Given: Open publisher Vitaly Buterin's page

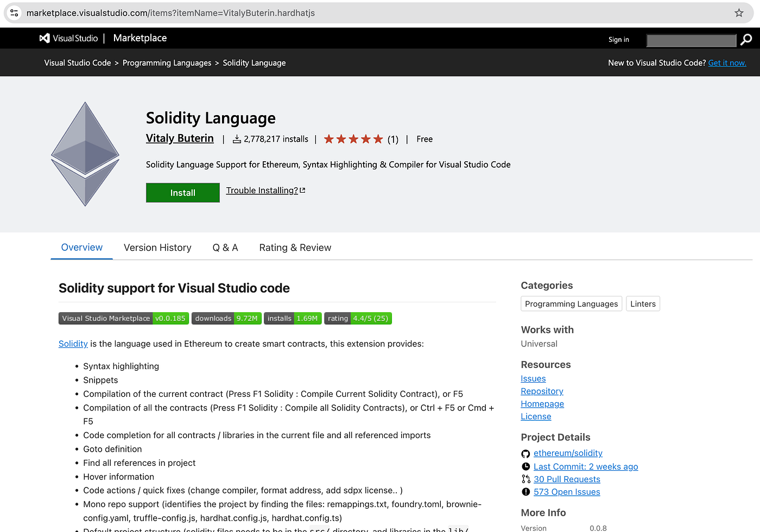Looking at the screenshot, I should click(180, 138).
